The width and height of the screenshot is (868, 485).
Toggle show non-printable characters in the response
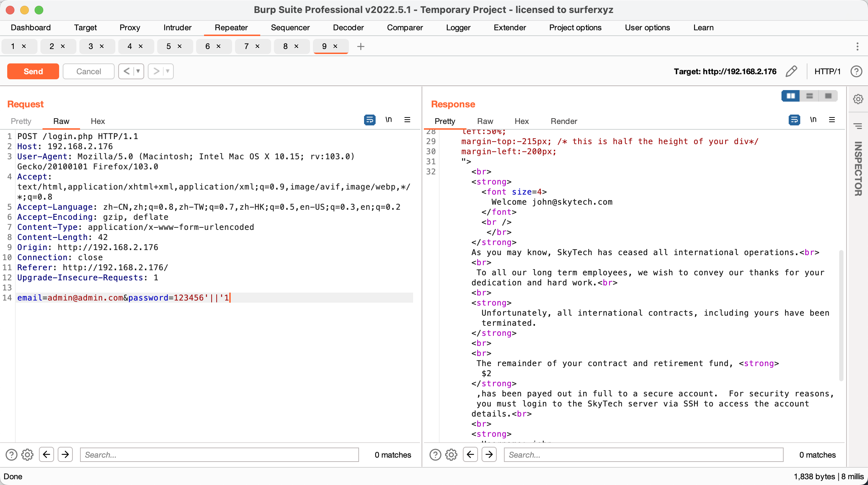[813, 120]
